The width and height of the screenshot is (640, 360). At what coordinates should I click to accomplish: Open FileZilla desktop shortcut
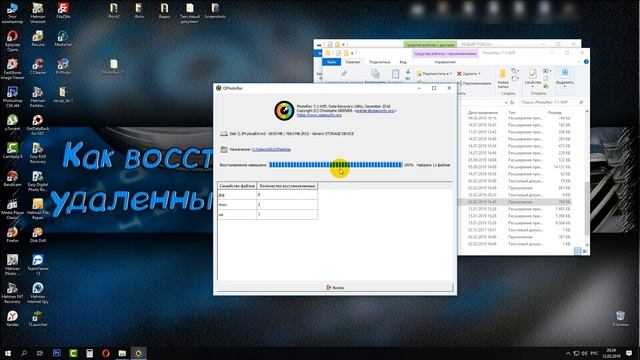pos(63,11)
